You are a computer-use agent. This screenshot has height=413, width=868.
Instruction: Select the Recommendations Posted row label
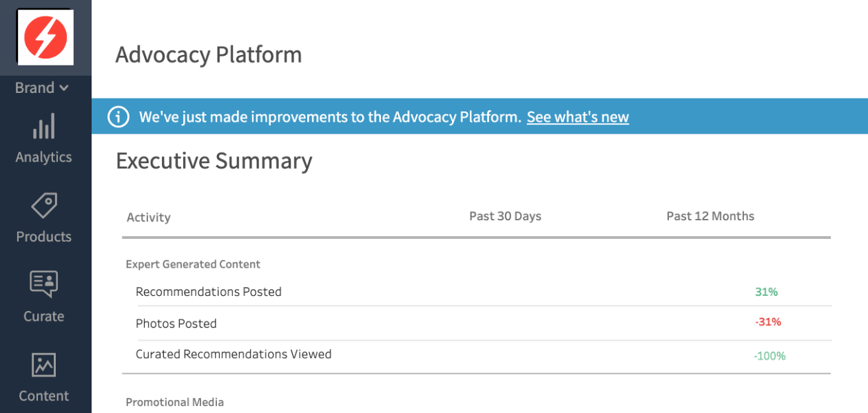pos(209,292)
